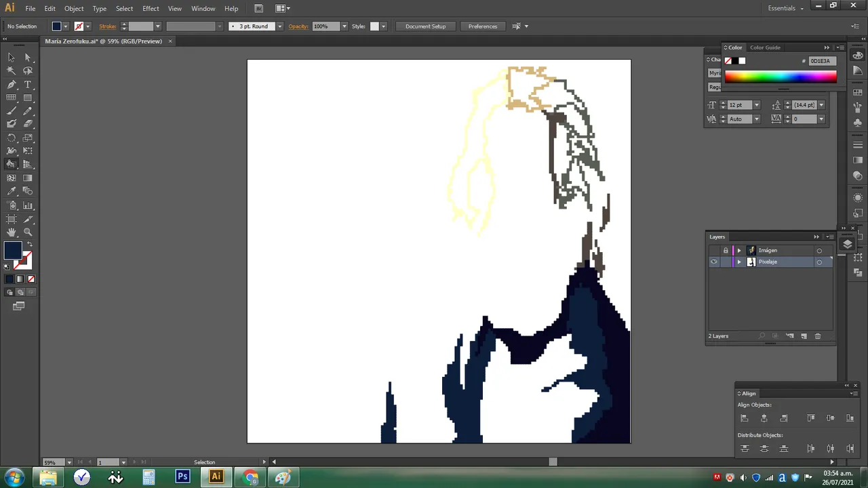Select the Lasso tool
This screenshot has height=488, width=868.
(28, 71)
